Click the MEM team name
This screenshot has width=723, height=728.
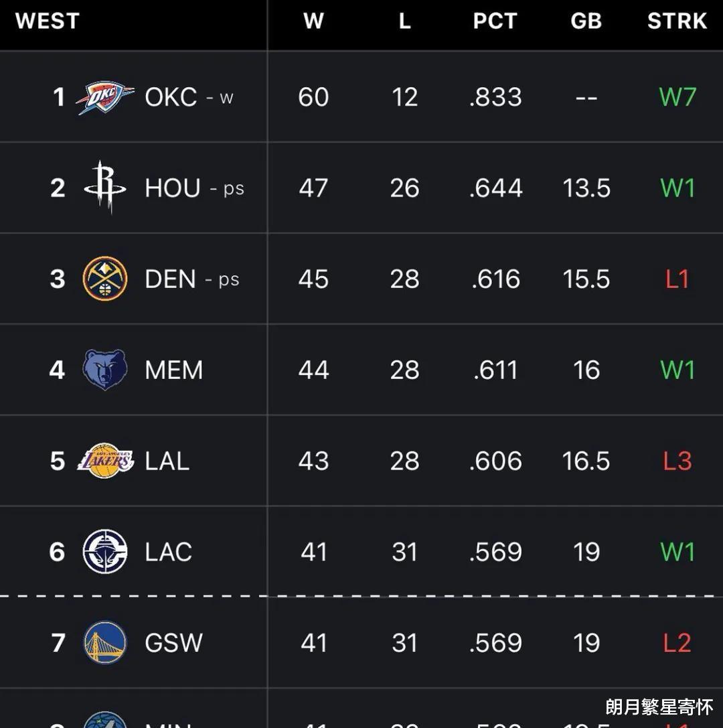coord(173,370)
